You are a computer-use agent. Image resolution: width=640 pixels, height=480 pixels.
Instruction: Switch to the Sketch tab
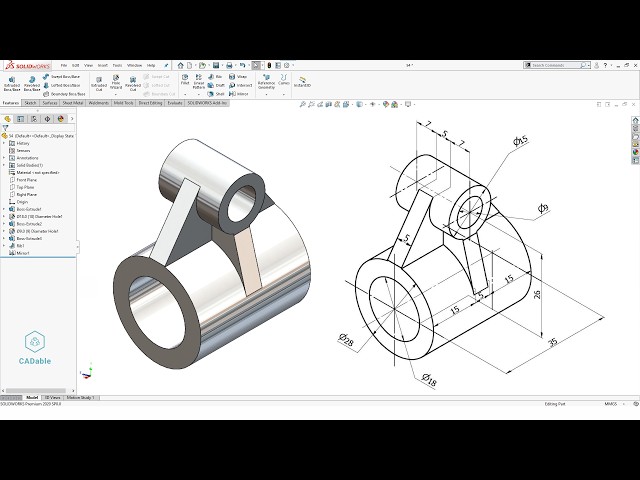tap(31, 103)
